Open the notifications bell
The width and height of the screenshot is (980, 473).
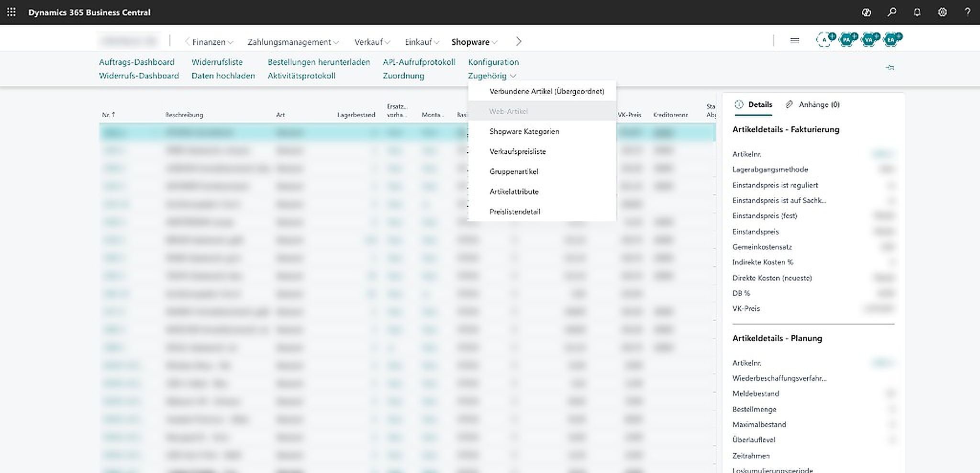point(917,12)
